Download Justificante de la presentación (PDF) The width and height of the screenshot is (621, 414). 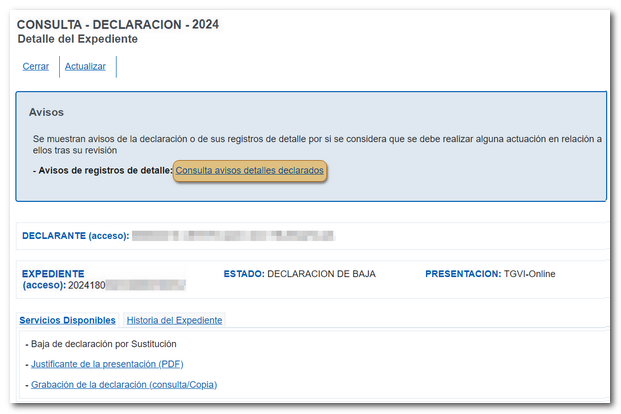coord(107,364)
